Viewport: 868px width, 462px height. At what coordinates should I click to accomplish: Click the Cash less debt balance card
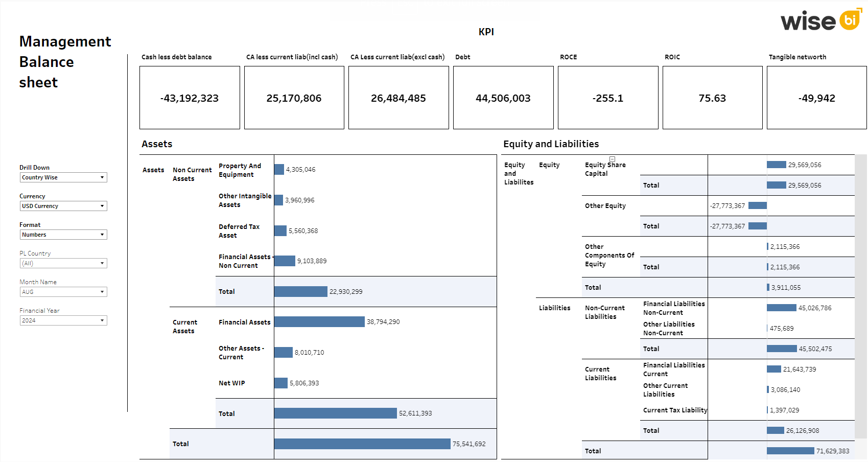[190, 98]
